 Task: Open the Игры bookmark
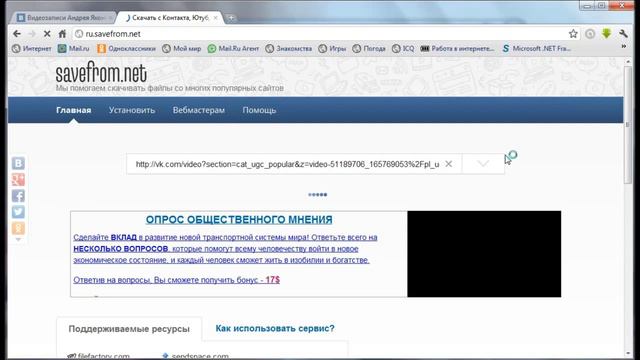tap(332, 49)
